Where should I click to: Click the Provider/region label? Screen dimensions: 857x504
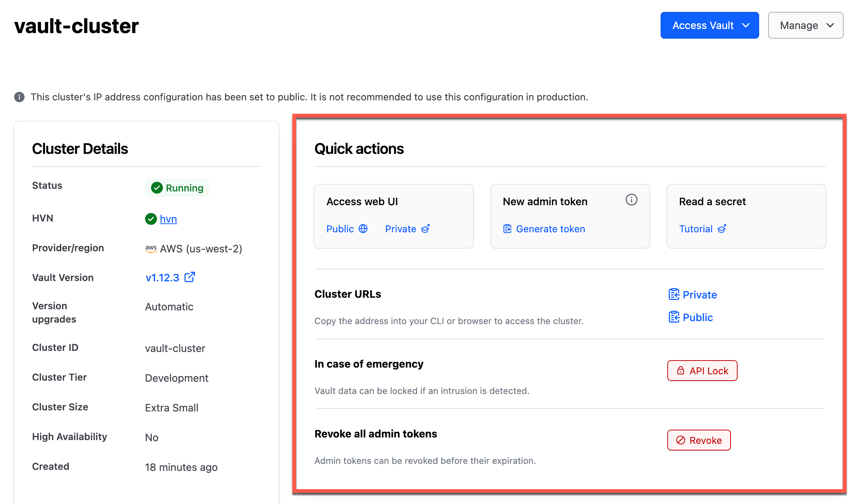point(68,248)
